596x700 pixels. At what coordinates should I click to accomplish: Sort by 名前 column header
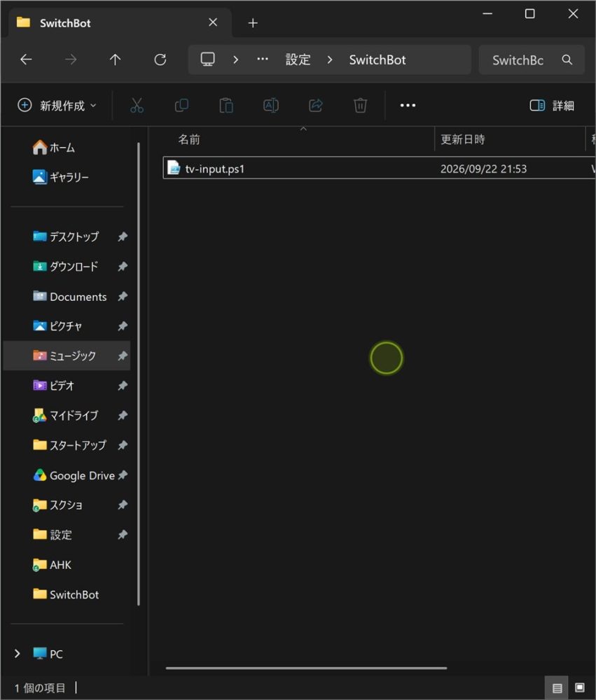pyautogui.click(x=189, y=140)
